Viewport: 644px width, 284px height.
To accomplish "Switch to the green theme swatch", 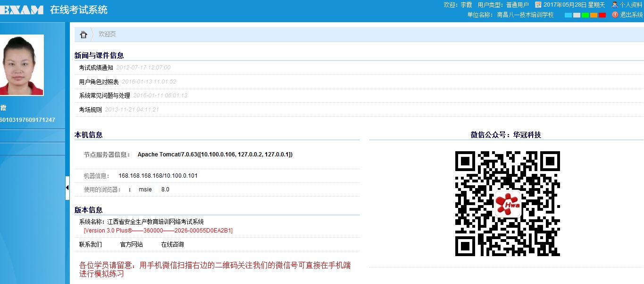I will tap(585, 15).
